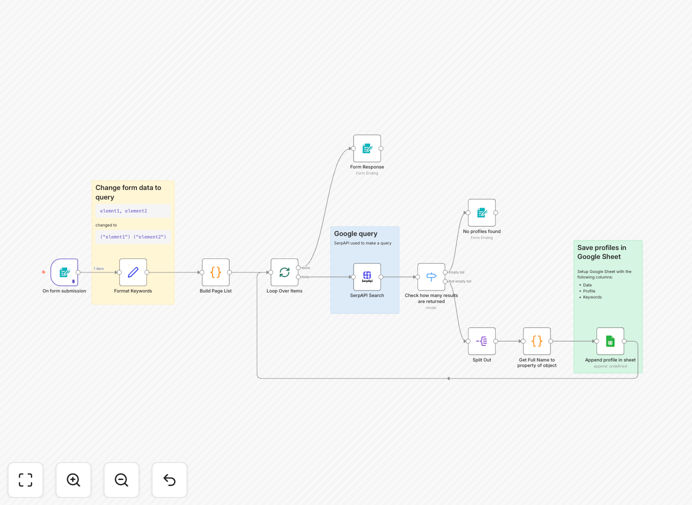Click the output connector of SerpAPI Search
The height and width of the screenshot is (505, 692).
tap(381, 277)
